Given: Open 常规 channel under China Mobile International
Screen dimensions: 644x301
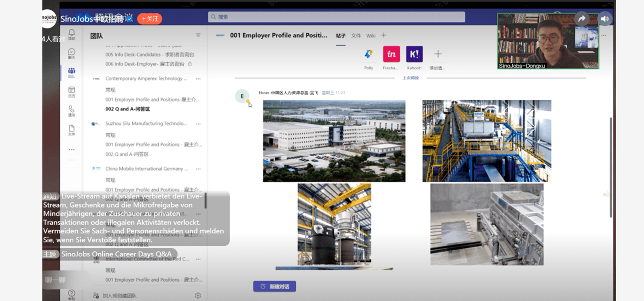Looking at the screenshot, I should [110, 180].
